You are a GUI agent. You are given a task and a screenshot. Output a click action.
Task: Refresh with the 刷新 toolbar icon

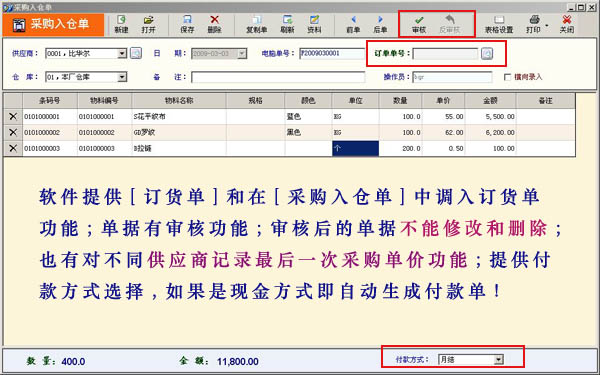pyautogui.click(x=287, y=24)
